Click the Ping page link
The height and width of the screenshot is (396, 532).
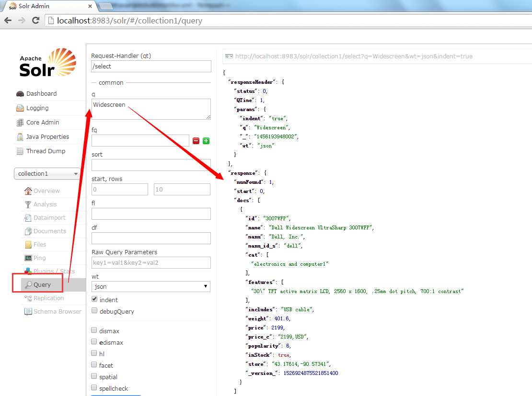point(39,258)
